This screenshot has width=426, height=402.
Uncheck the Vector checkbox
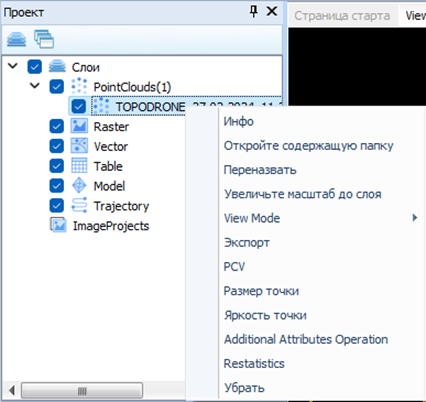pyautogui.click(x=57, y=146)
